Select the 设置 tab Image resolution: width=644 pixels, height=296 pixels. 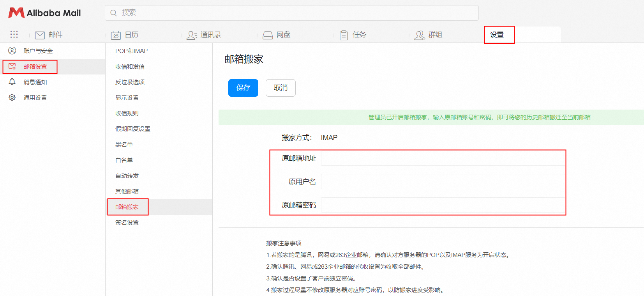[x=497, y=35]
